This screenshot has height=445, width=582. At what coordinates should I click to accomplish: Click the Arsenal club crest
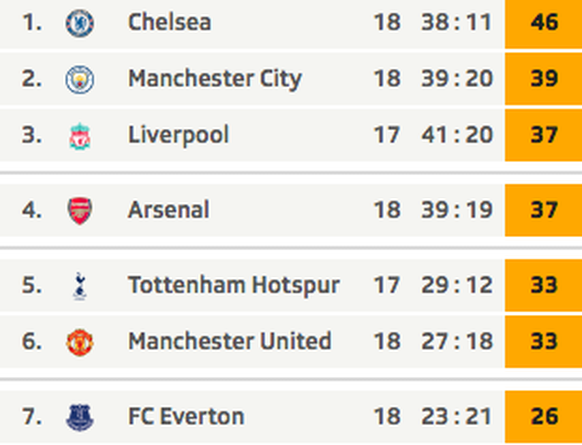80,211
